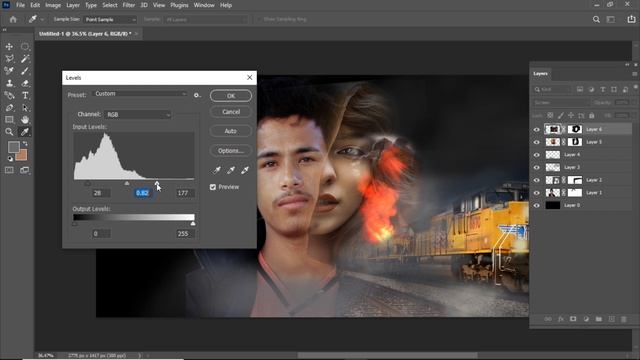640x360 pixels.
Task: Click the Create new adjustment layer icon
Action: coord(586,319)
